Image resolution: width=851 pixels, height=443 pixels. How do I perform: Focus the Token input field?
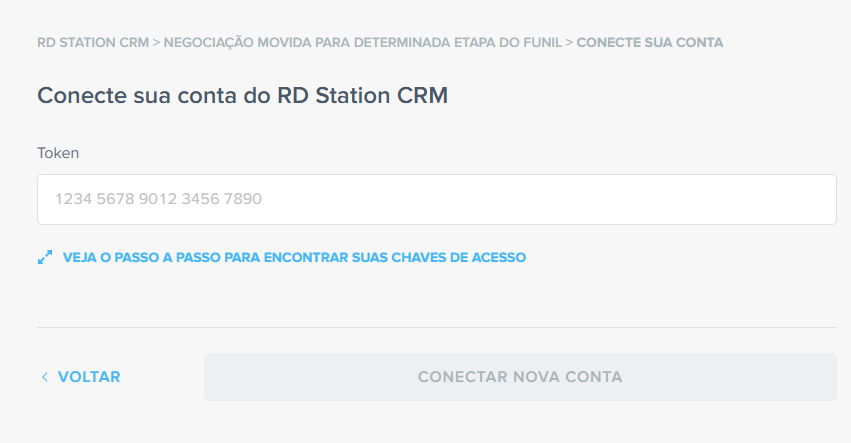click(436, 199)
